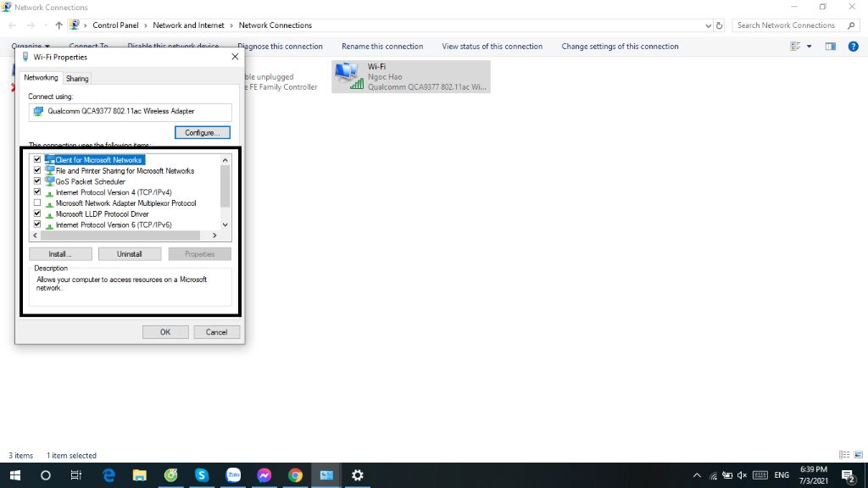Viewport: 868px width, 488px height.
Task: Open the Windows Start menu
Action: click(x=15, y=475)
